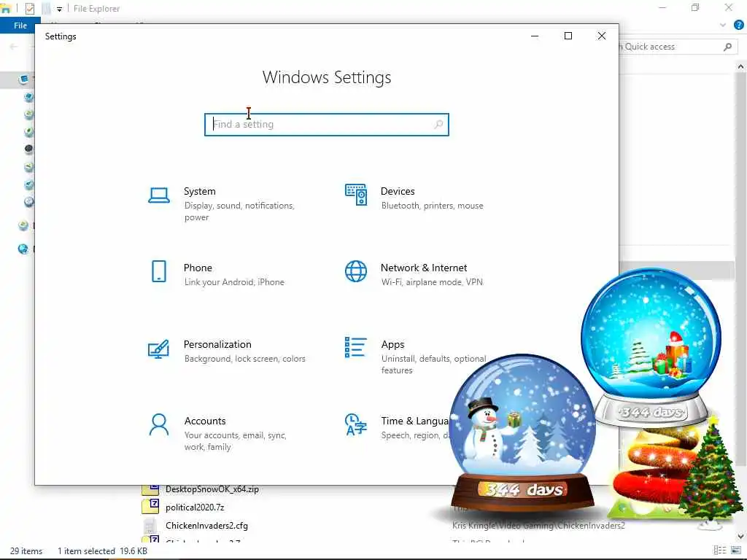Click Time & Language icon

tap(356, 425)
